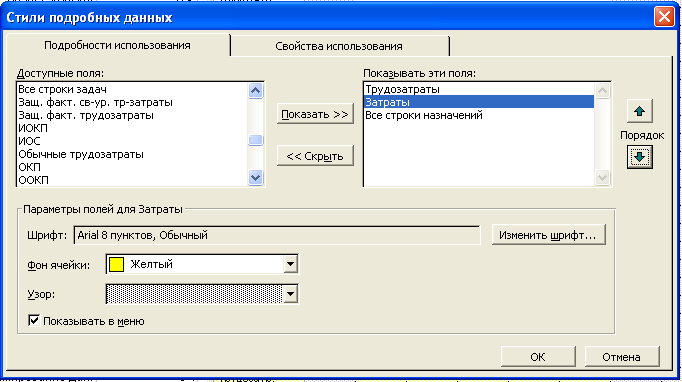Select ОКП in available fields
The image size is (682, 382).
tap(132, 167)
